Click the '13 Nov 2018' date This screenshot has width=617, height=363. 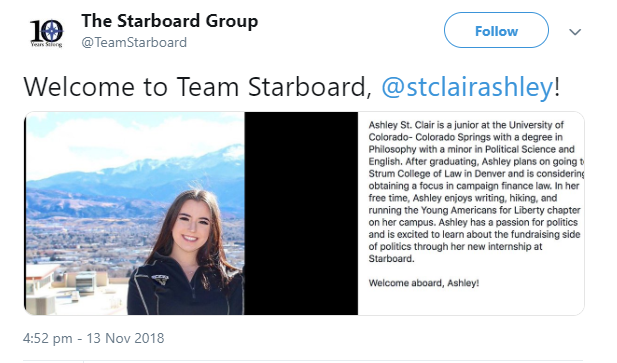coord(125,338)
